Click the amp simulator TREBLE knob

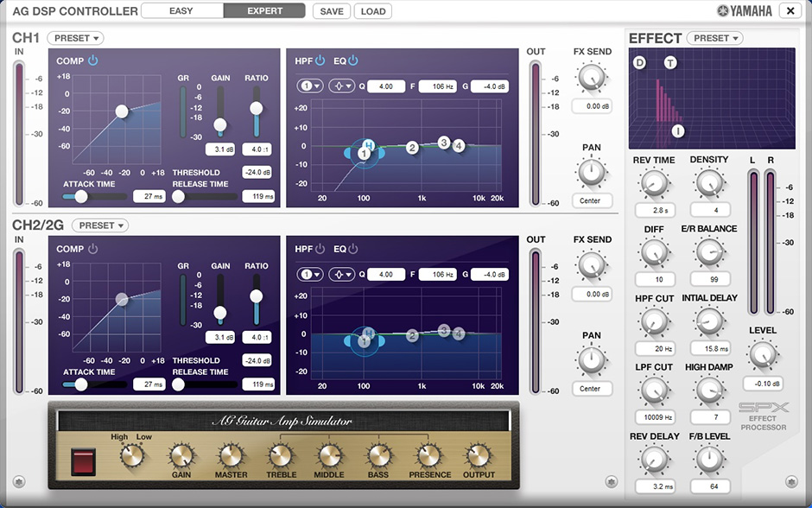(x=279, y=455)
